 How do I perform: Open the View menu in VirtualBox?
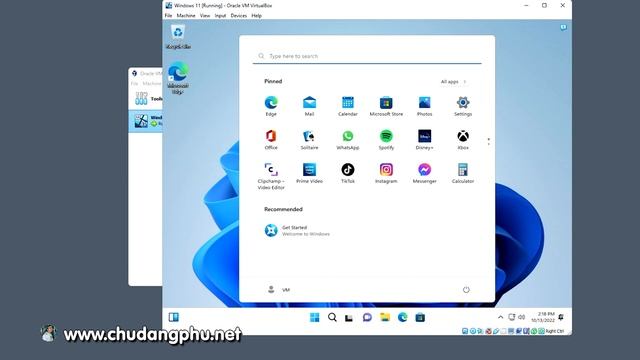pos(205,16)
